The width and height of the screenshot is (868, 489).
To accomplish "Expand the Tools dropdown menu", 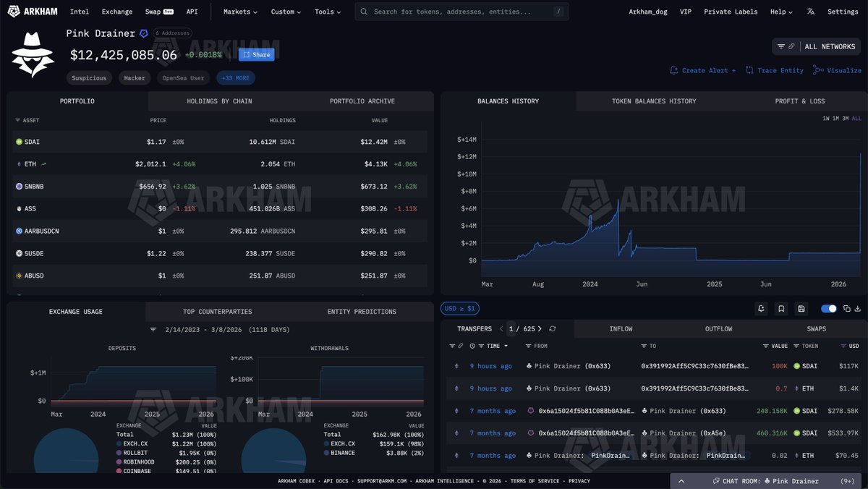I will (328, 12).
